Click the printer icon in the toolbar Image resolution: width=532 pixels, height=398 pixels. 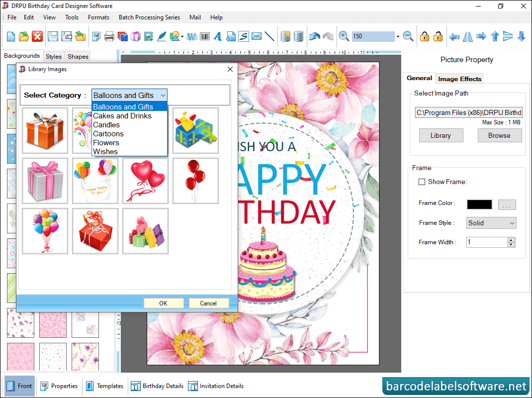pos(109,36)
